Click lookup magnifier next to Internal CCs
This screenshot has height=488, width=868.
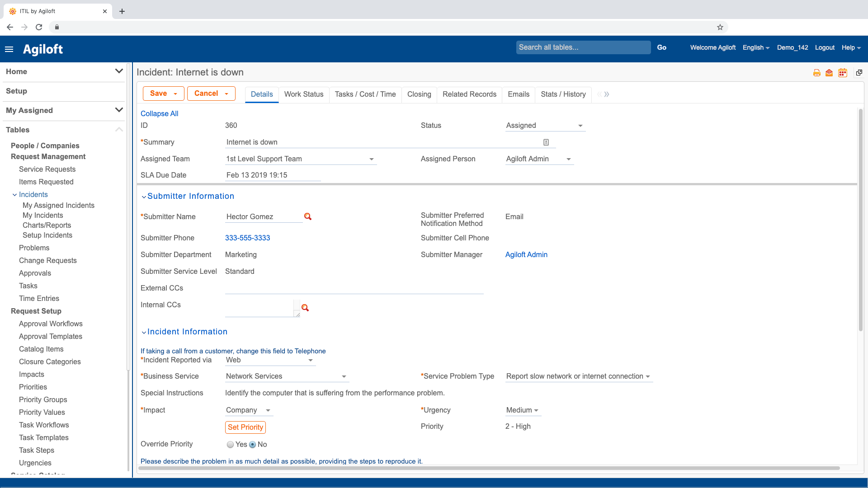(x=305, y=308)
